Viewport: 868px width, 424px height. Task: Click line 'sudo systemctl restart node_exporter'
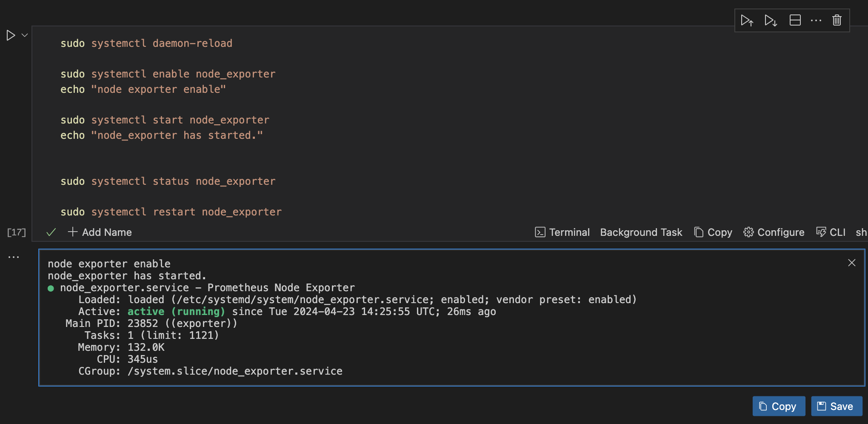(x=171, y=212)
